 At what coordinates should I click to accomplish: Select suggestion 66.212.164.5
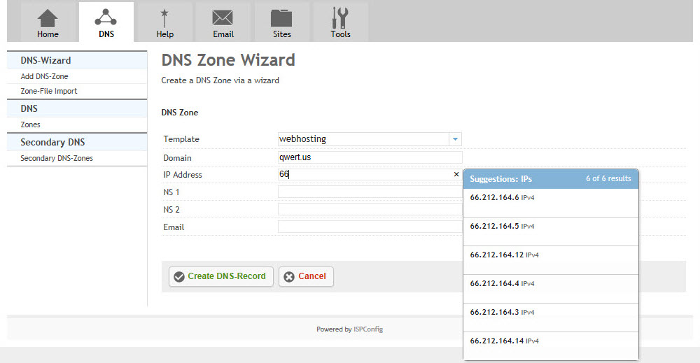[x=550, y=232]
